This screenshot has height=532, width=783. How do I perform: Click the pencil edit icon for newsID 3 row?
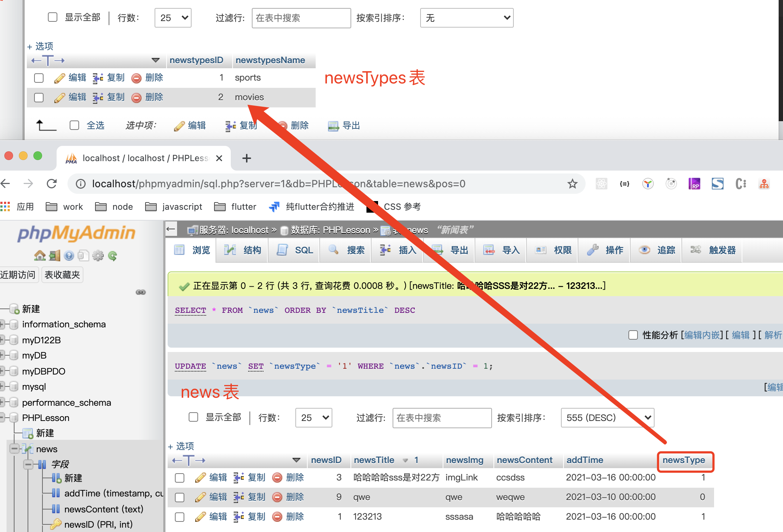pyautogui.click(x=200, y=478)
